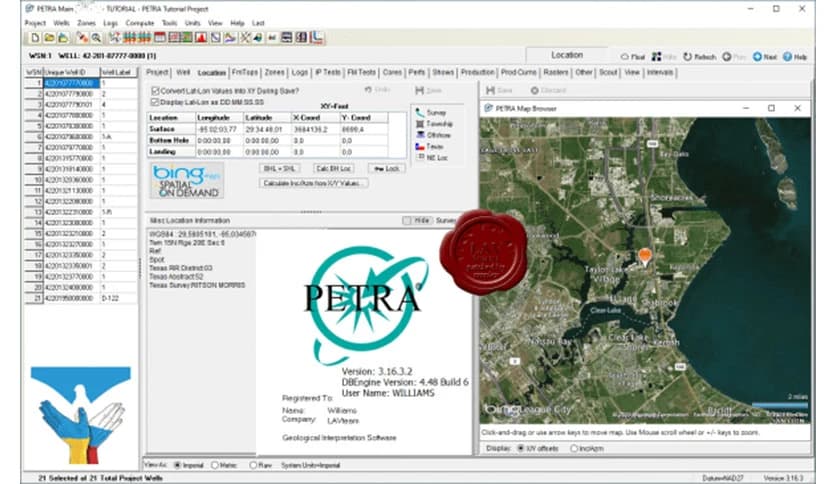Switch to the FmTops tab
Image resolution: width=836 pixels, height=484 pixels.
pos(245,72)
